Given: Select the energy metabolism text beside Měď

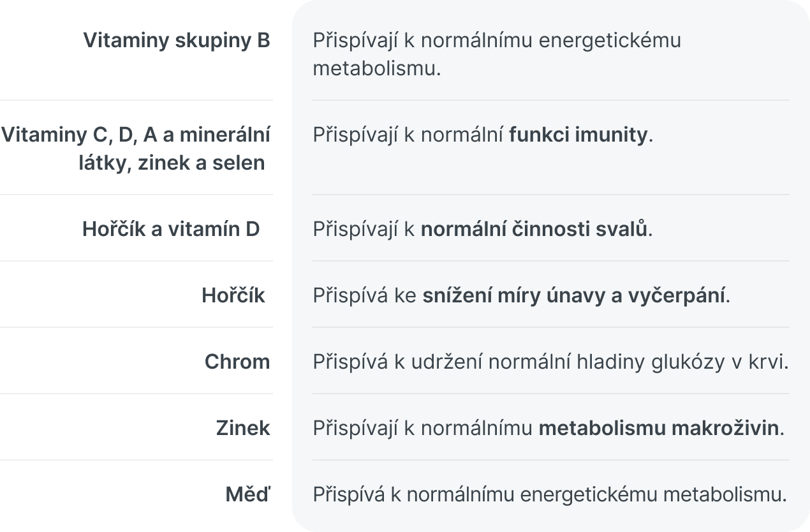Looking at the screenshot, I should pyautogui.click(x=550, y=494).
